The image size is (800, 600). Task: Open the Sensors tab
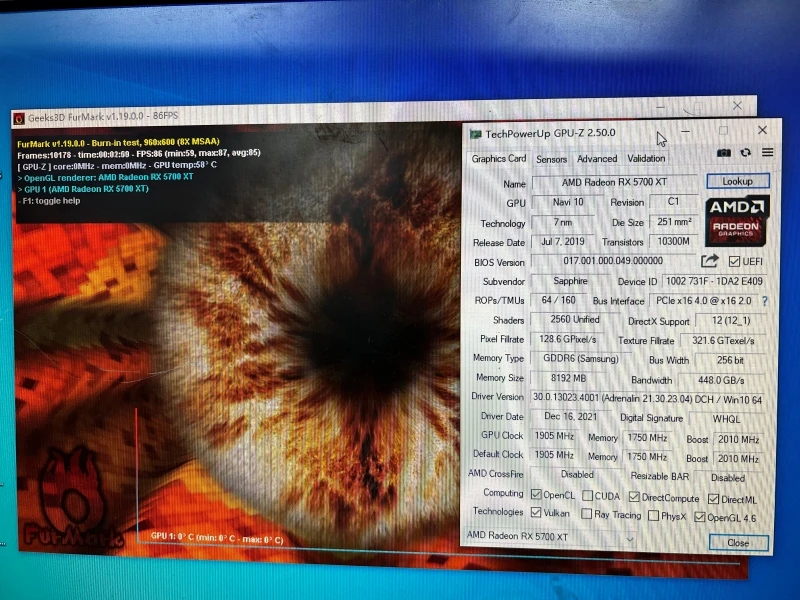click(x=552, y=159)
